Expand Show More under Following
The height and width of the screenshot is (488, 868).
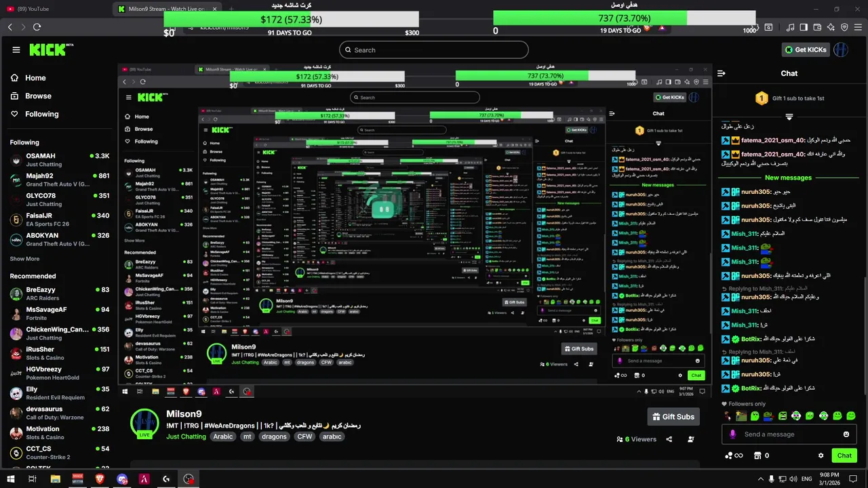click(x=24, y=259)
